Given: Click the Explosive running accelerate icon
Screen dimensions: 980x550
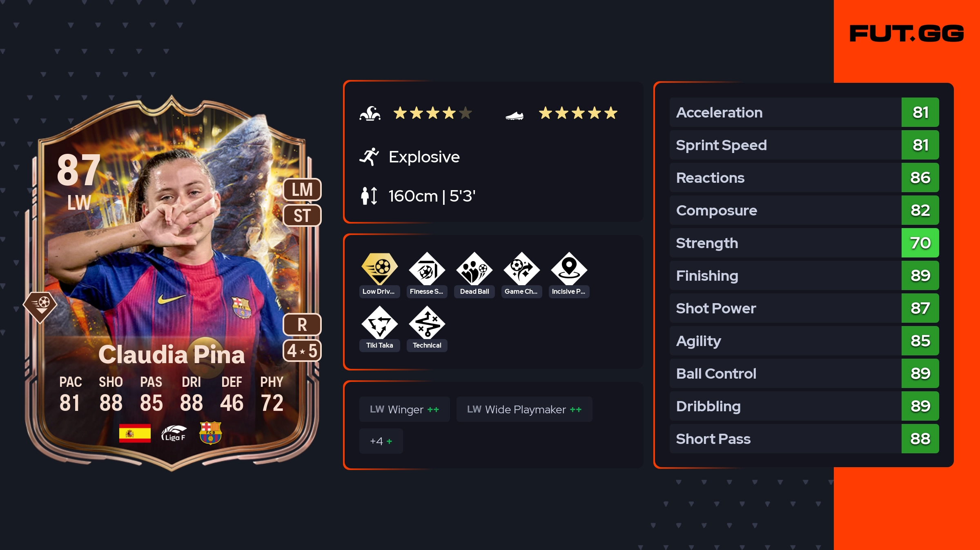Looking at the screenshot, I should point(370,157).
